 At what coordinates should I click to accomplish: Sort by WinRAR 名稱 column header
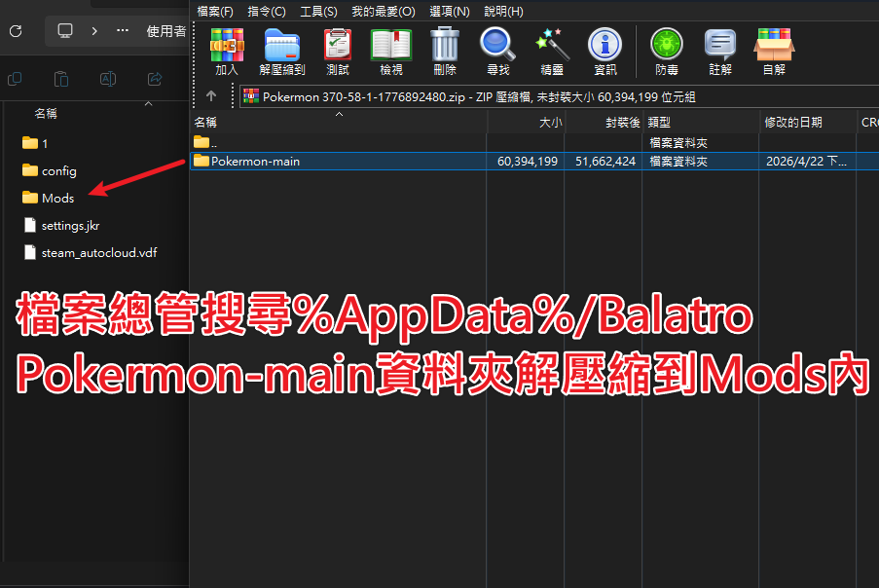click(338, 123)
